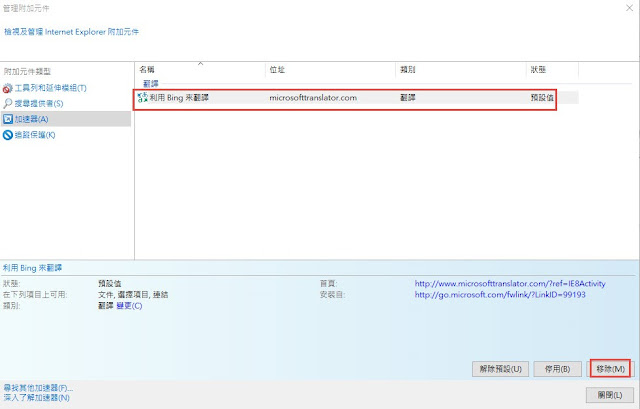This screenshot has height=409, width=640.
Task: Select 工具列和延伸模組(T) add-on type
Action: coord(50,88)
